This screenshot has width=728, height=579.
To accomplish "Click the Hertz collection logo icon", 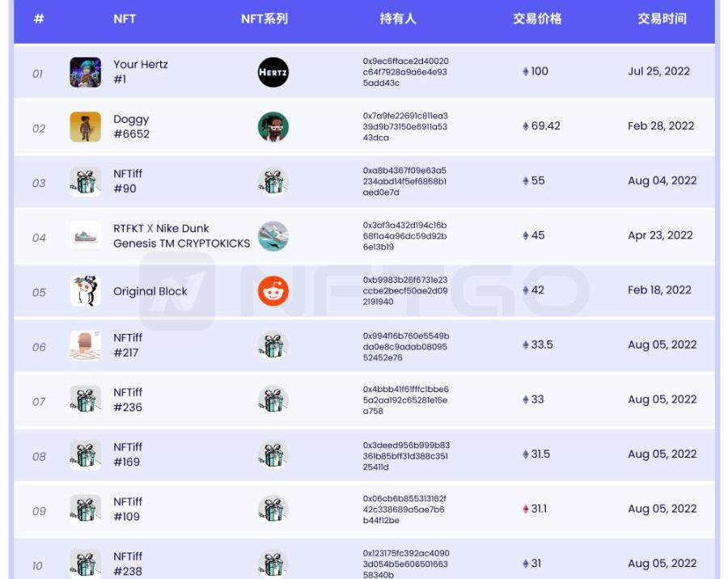I will click(x=273, y=72).
